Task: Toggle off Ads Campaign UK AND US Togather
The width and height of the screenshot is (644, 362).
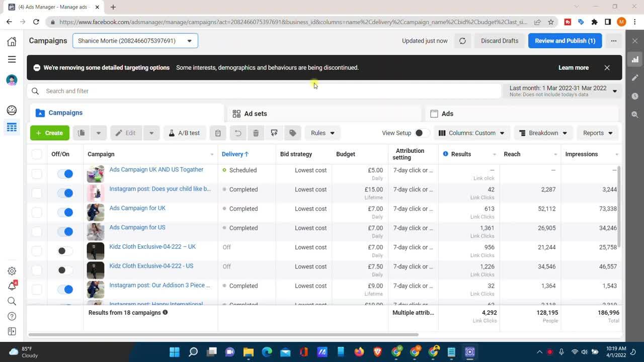Action: tap(65, 174)
